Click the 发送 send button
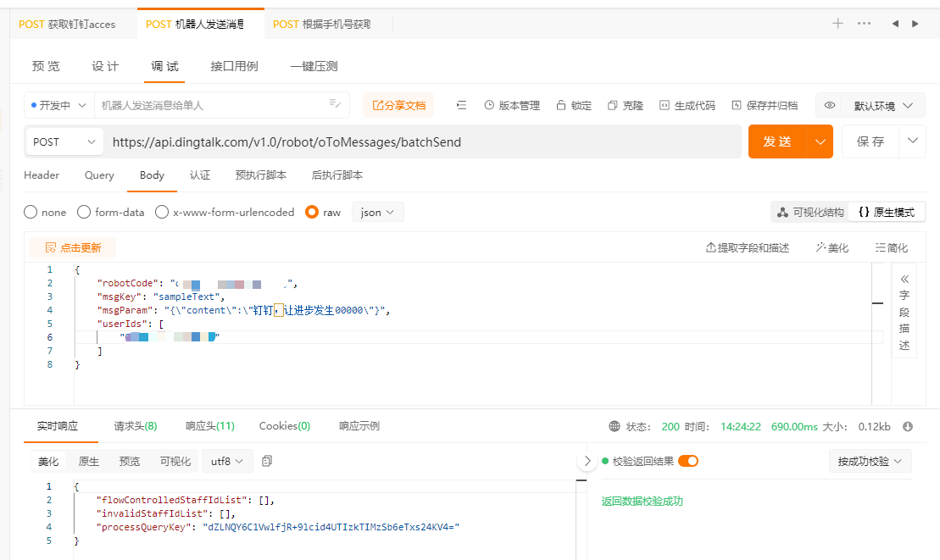 pyautogui.click(x=780, y=141)
